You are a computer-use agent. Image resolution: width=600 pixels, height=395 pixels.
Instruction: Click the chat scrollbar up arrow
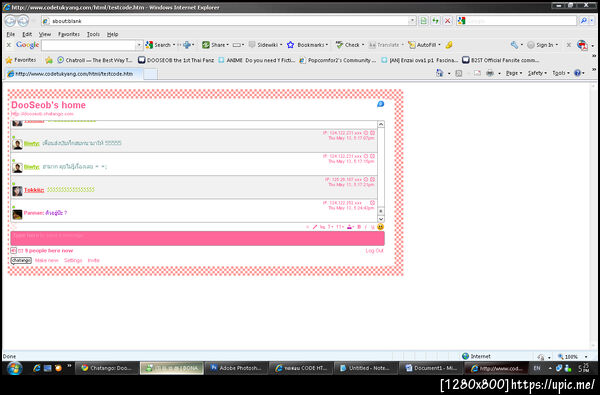click(381, 124)
